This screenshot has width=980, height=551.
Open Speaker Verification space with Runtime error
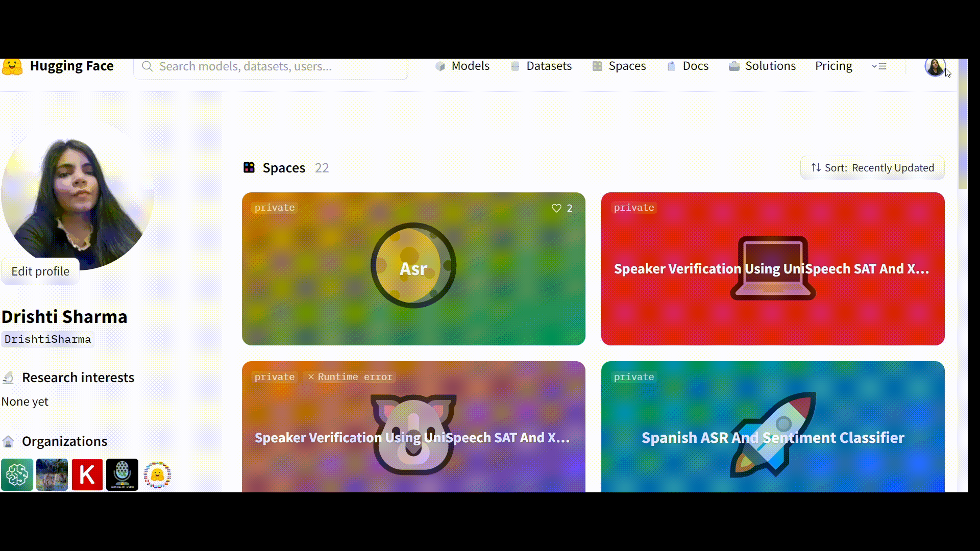[413, 427]
